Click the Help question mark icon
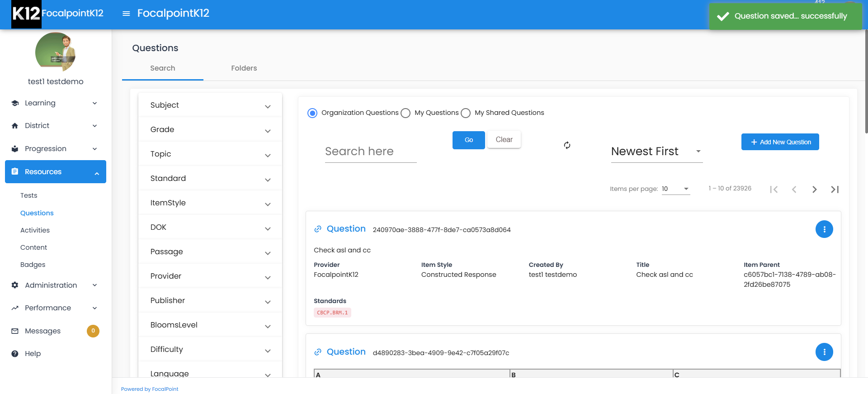 15,354
